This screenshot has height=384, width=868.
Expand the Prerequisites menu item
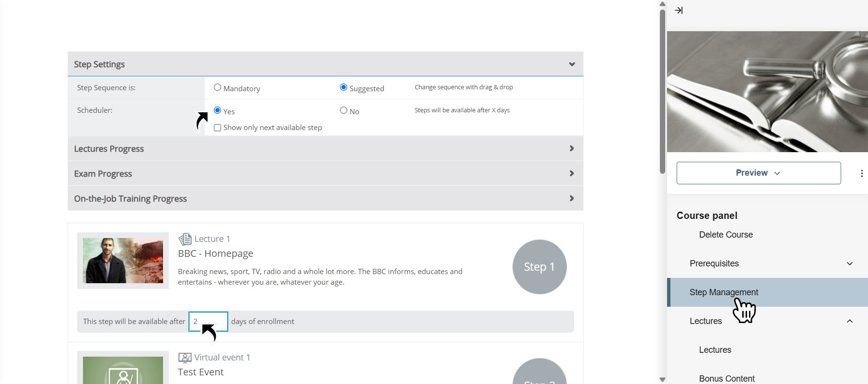coord(849,264)
